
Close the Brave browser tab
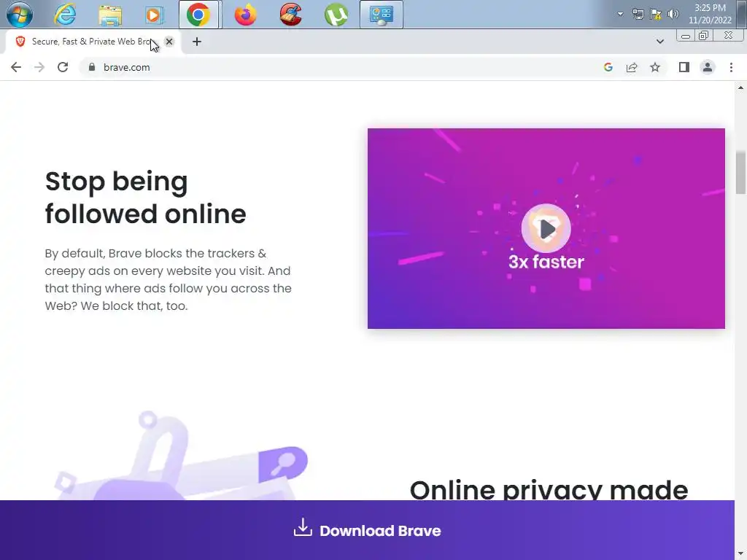pyautogui.click(x=169, y=42)
